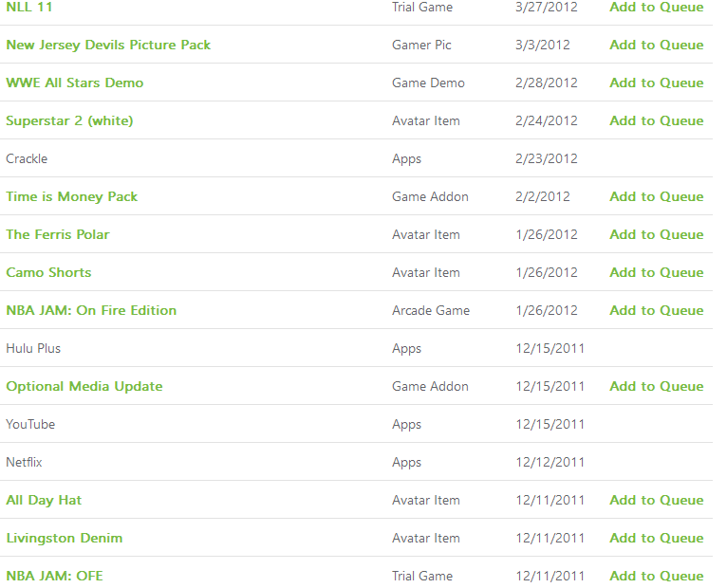The width and height of the screenshot is (727, 588).
Task: Add NBA JAM: On Fire Edition to queue
Action: coord(657,310)
